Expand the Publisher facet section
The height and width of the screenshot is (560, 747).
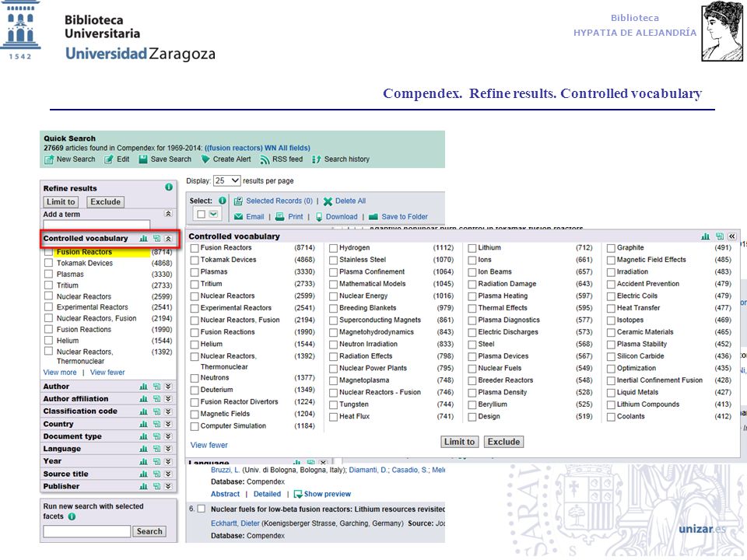(168, 486)
